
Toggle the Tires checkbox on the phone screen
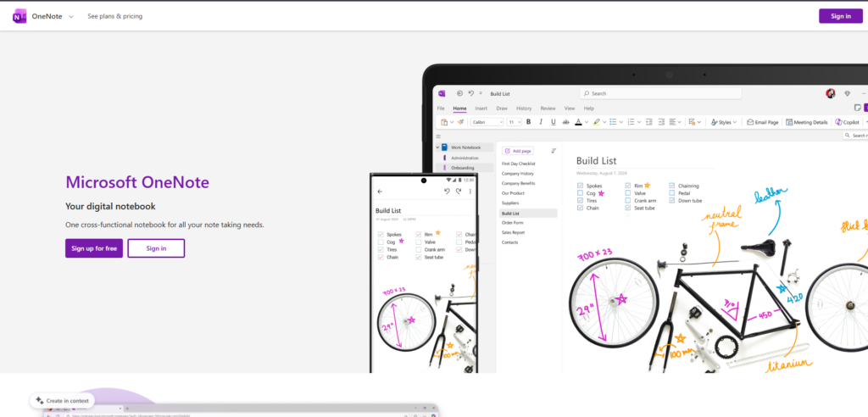(381, 250)
